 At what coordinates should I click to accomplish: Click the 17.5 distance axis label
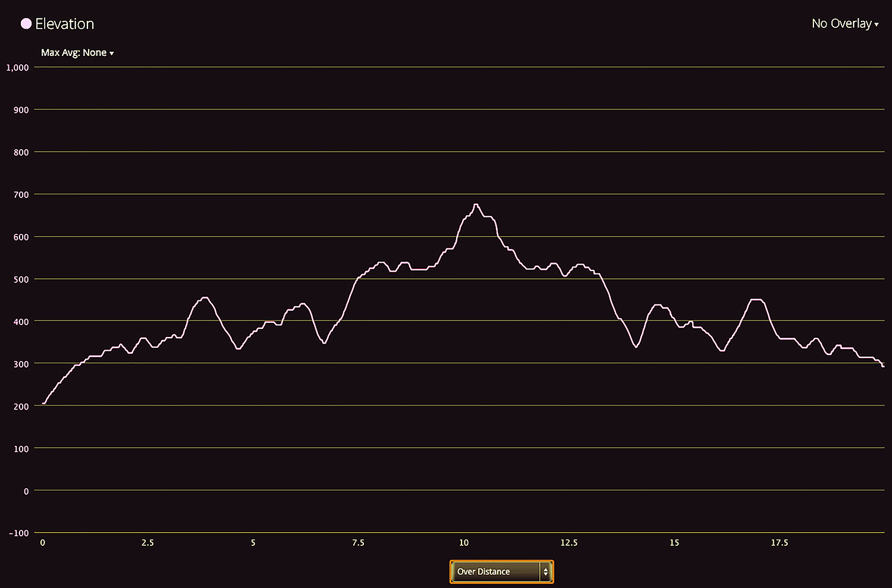pyautogui.click(x=780, y=543)
